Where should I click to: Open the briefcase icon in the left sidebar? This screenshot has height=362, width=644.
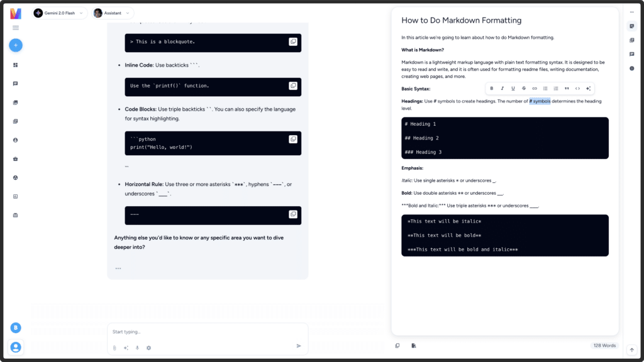pyautogui.click(x=16, y=159)
